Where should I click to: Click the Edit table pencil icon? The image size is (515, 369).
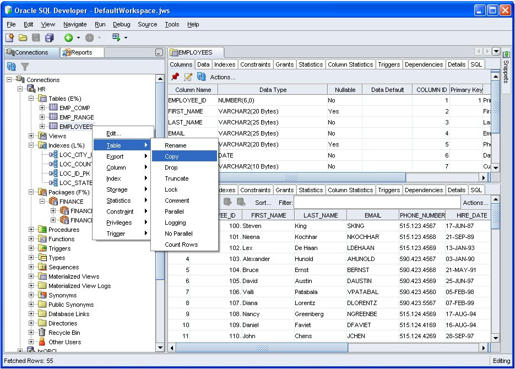[188, 77]
